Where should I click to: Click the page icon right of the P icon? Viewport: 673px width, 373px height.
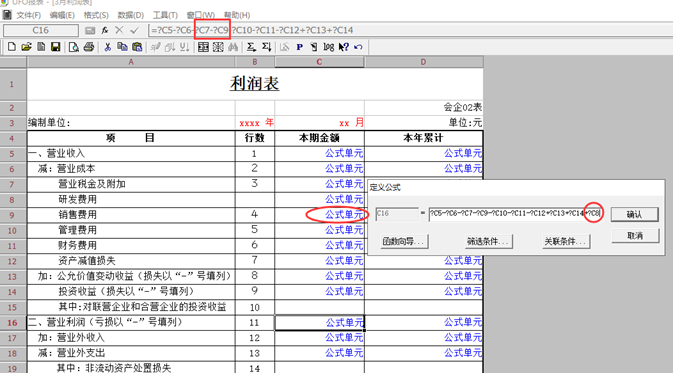pyautogui.click(x=314, y=47)
